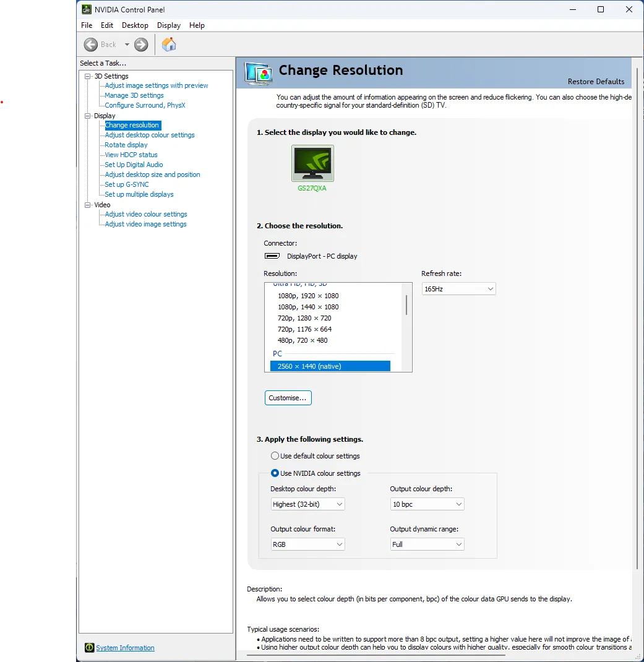Open Rotate display task
Viewport: 644px width, 662px height.
126,145
